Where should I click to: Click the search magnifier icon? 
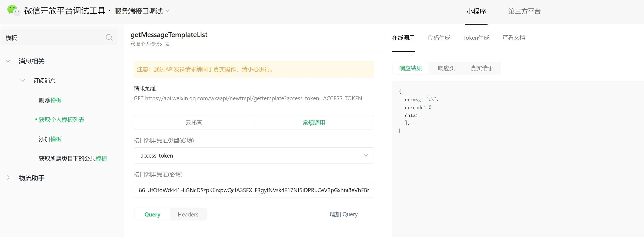coord(109,38)
